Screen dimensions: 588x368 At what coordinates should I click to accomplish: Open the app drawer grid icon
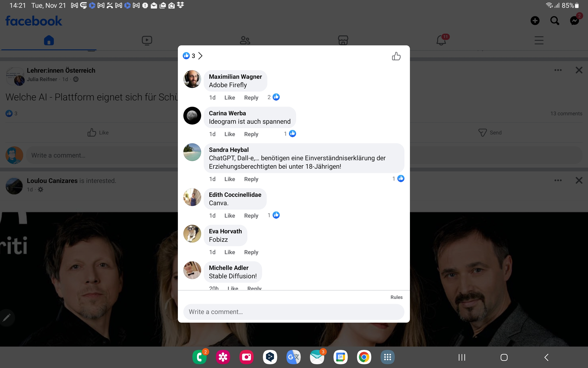(x=387, y=357)
